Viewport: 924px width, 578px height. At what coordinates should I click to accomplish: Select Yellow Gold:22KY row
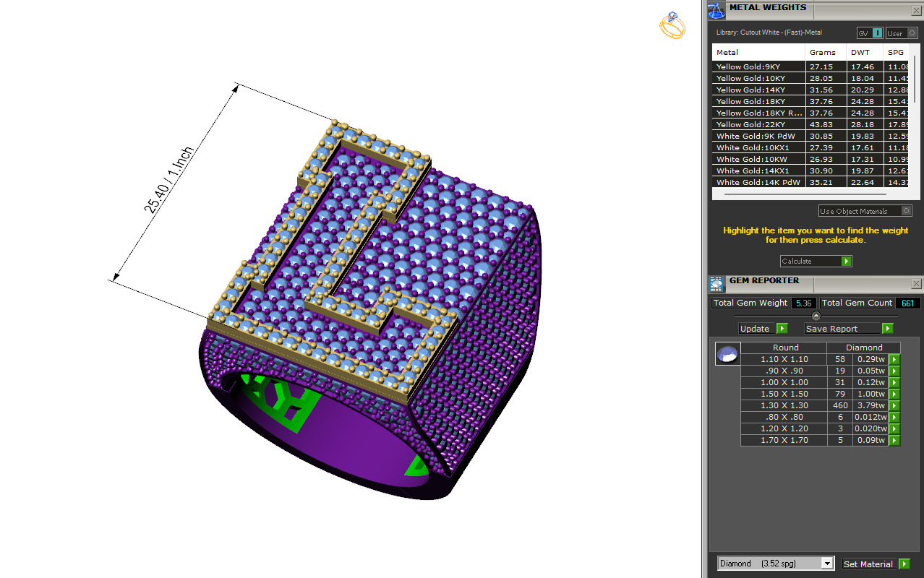(x=810, y=124)
